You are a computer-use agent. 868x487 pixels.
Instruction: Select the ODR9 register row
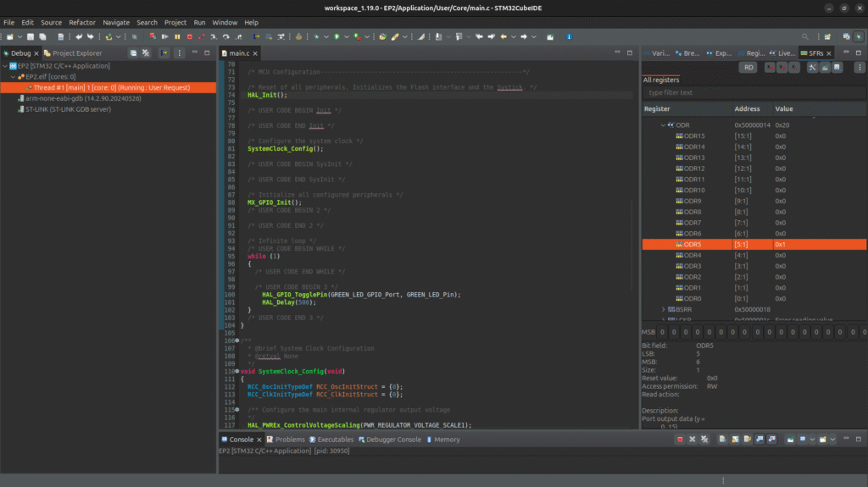click(693, 201)
